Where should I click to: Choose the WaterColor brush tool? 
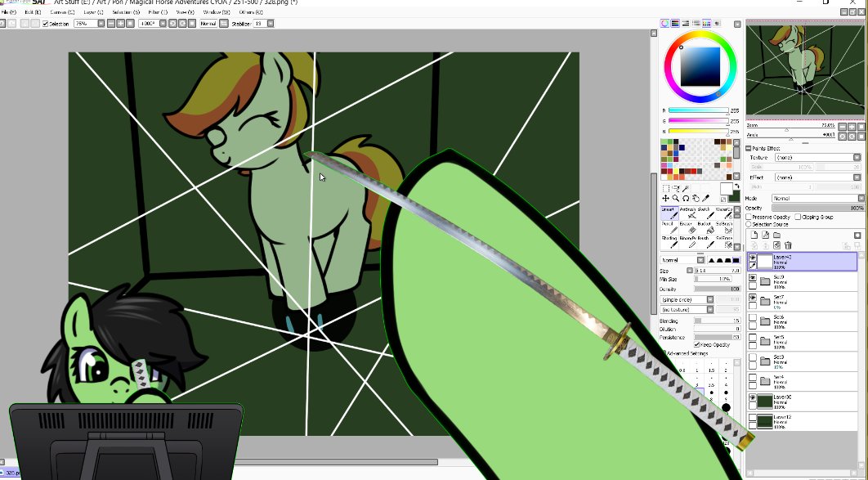[724, 213]
